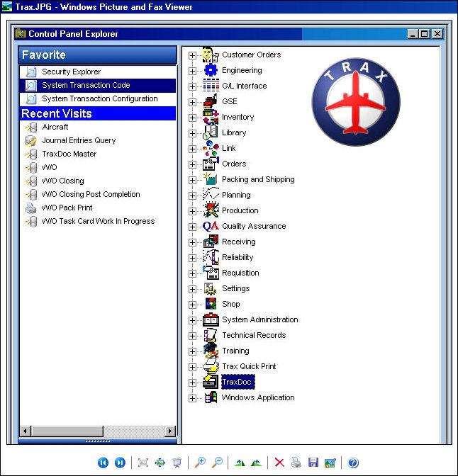Open Journal Entries Query recent visit
This screenshot has width=458, height=476.
tap(98, 140)
